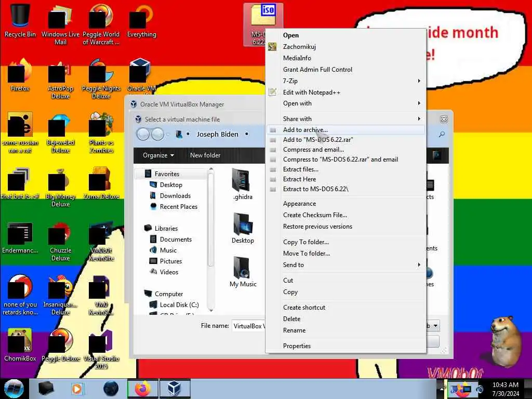Open the Desktop folder icon in file list

click(243, 228)
